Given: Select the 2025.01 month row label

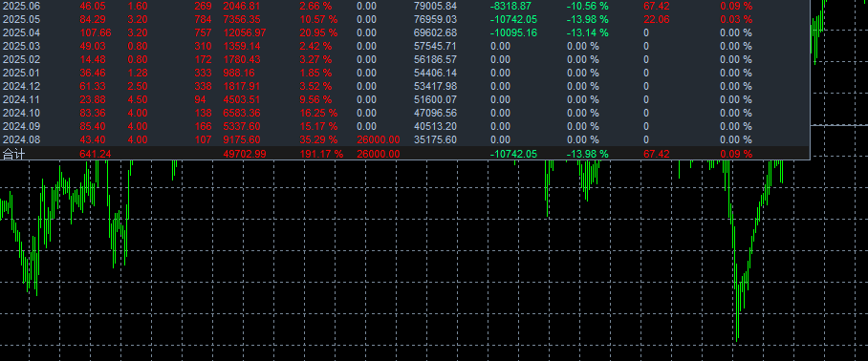Looking at the screenshot, I should [22, 73].
